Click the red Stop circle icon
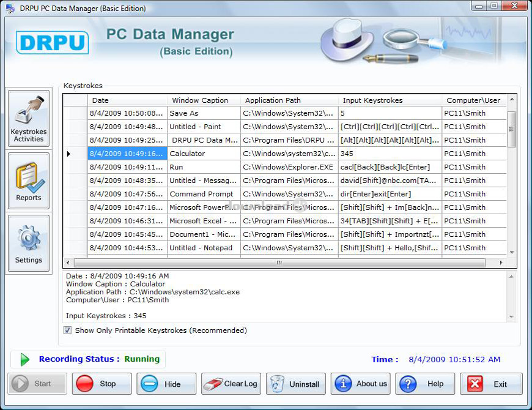 84,384
